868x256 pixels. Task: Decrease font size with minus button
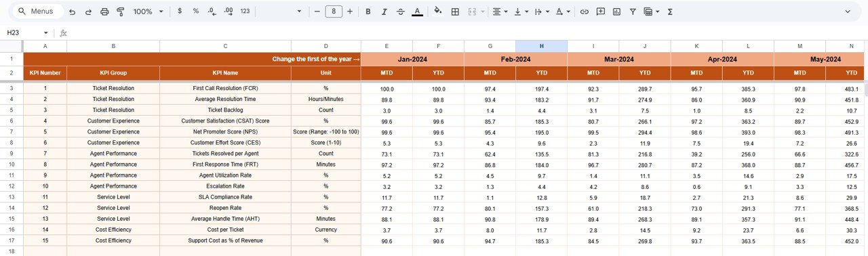(x=317, y=12)
